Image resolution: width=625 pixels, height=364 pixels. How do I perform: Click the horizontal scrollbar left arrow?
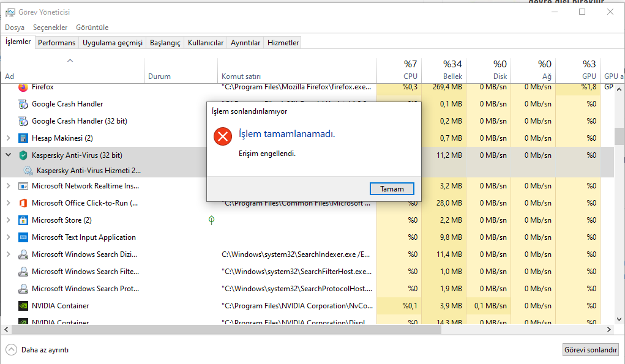tap(6, 329)
